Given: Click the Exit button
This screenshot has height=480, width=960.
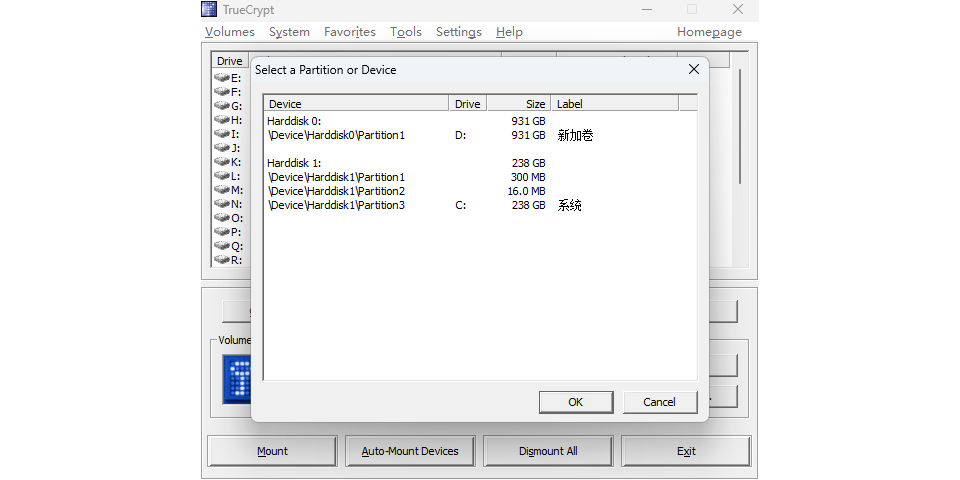Looking at the screenshot, I should [686, 451].
